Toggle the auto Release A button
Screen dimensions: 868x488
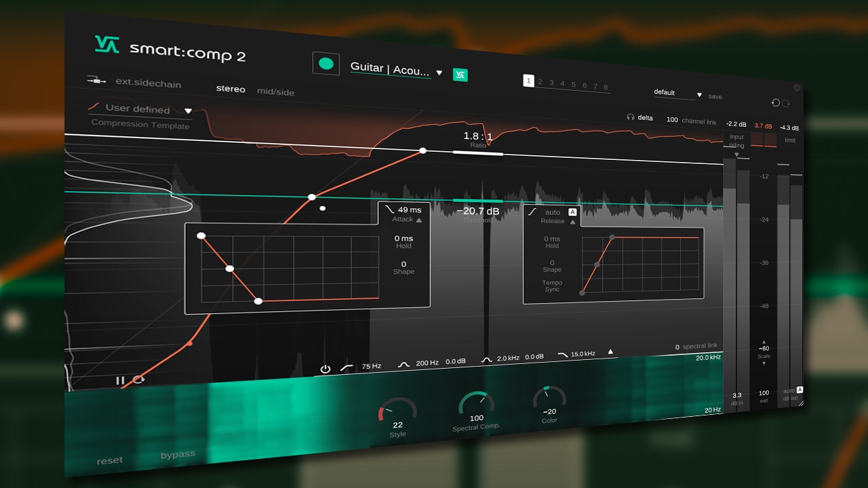pyautogui.click(x=573, y=211)
